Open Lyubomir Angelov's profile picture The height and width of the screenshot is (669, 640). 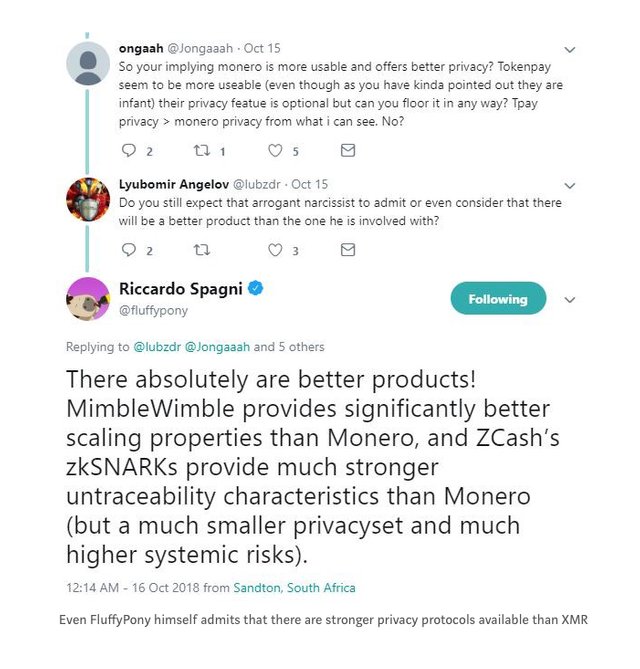click(x=87, y=198)
